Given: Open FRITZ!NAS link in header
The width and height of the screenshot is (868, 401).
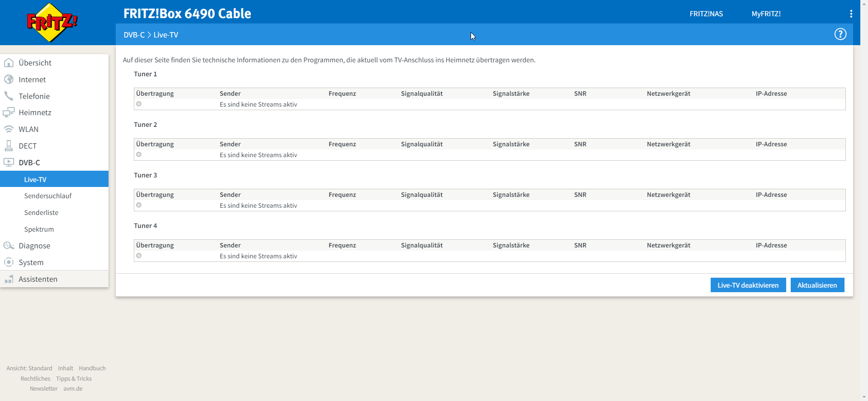Looking at the screenshot, I should [706, 14].
